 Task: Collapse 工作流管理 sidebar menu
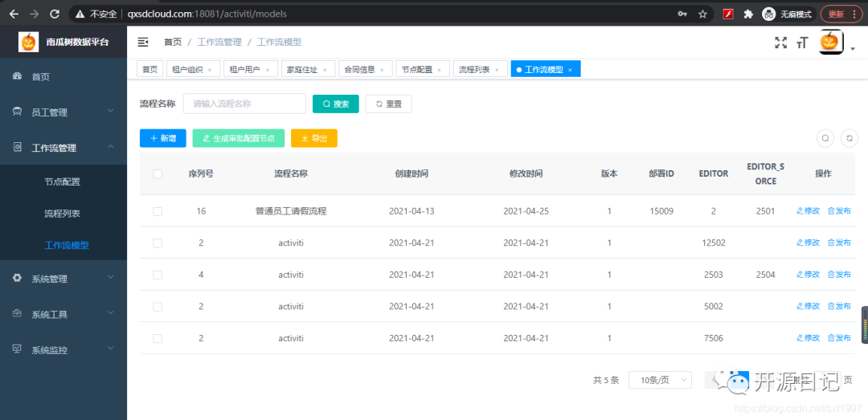tap(63, 148)
